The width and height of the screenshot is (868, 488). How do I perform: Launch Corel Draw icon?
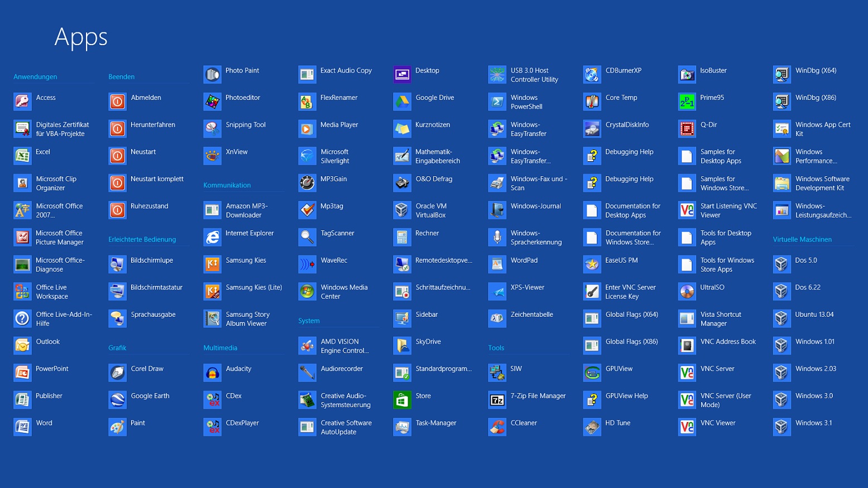click(117, 373)
